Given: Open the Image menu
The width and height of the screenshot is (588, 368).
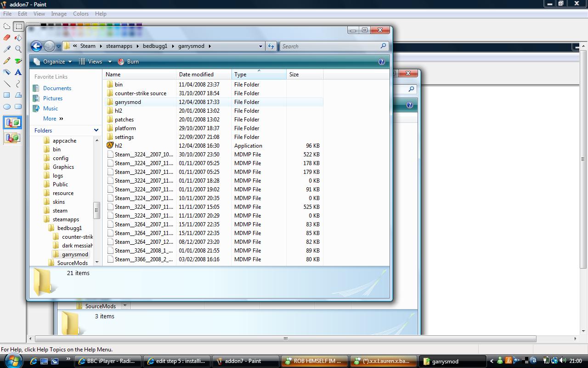Looking at the screenshot, I should [x=59, y=13].
